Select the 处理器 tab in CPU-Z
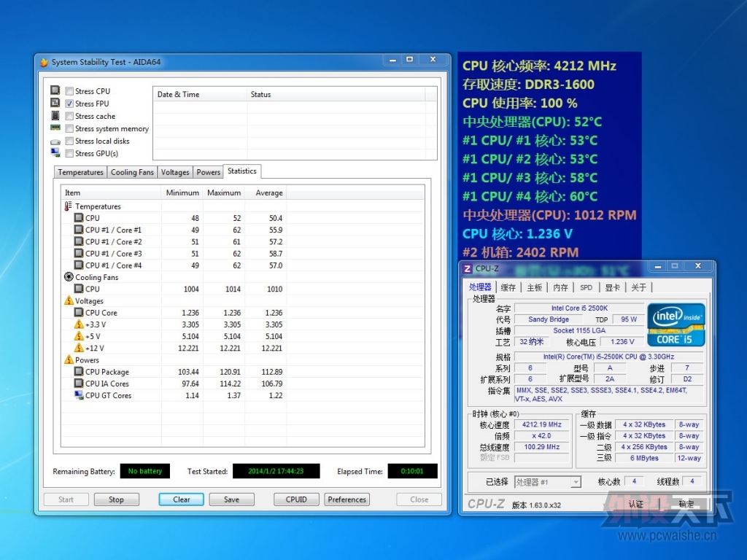 (480, 287)
